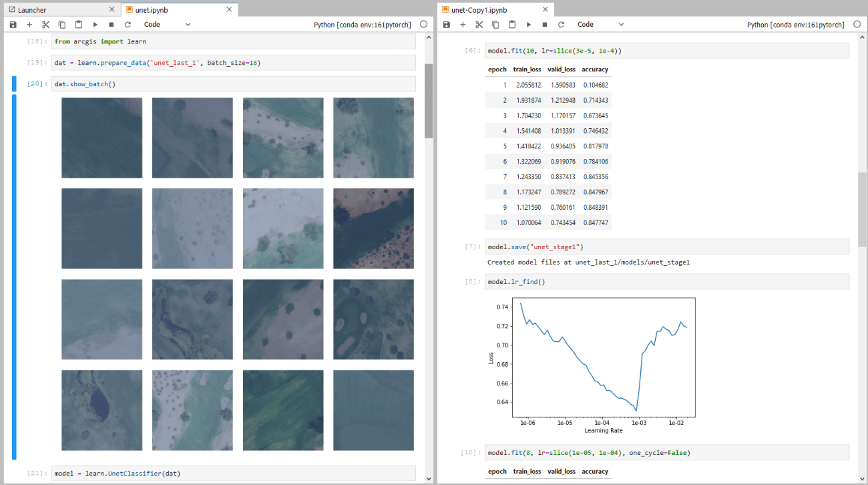Click the left notebook vertical scrollbar
The height and width of the screenshot is (485, 868).
(x=429, y=100)
